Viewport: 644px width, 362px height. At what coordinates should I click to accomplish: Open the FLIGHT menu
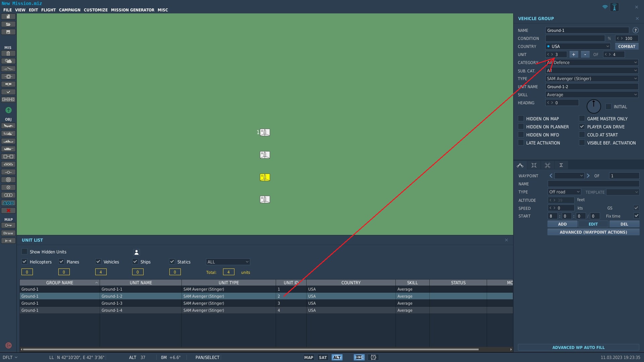coord(48,10)
